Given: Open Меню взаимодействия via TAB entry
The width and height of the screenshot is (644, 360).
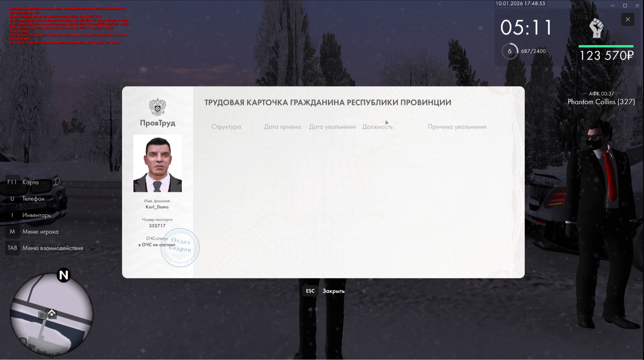Looking at the screenshot, I should 52,248.
